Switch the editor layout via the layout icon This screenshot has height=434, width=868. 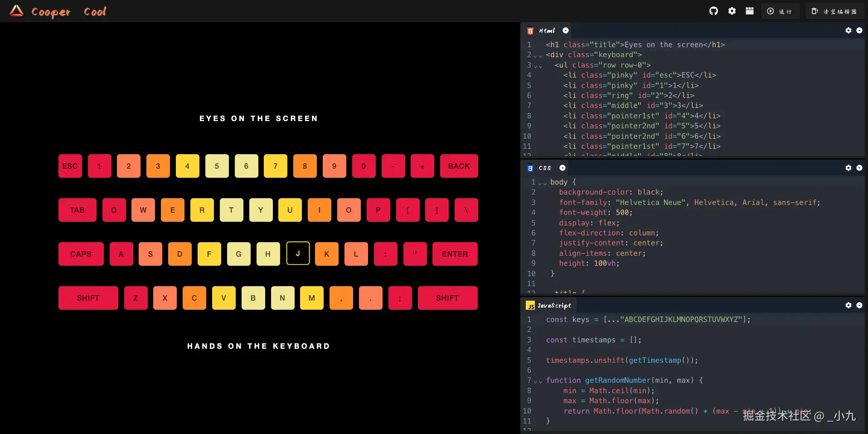750,11
